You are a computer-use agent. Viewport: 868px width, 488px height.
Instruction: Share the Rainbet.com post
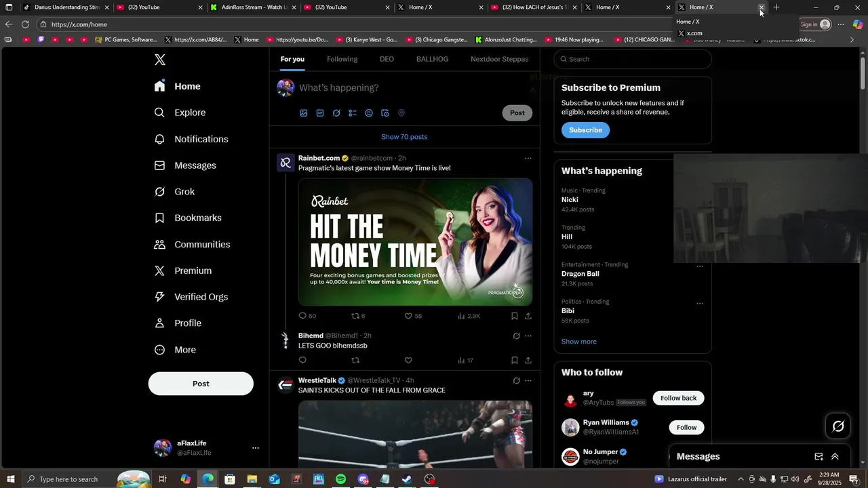pyautogui.click(x=528, y=316)
